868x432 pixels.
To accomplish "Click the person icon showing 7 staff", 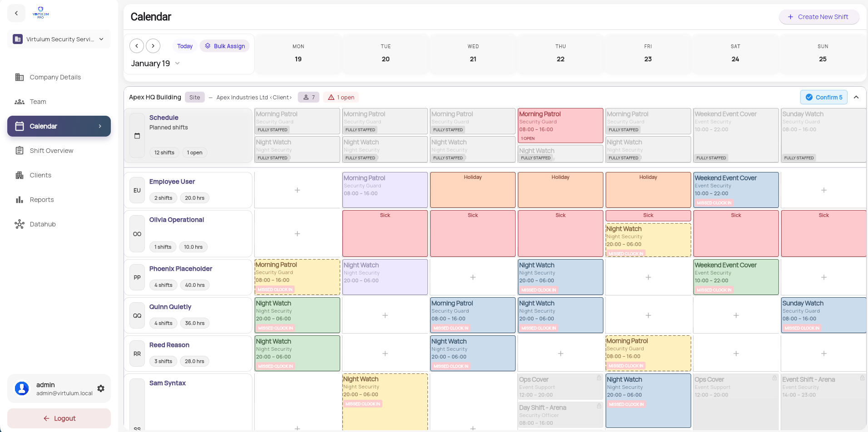I will (305, 97).
